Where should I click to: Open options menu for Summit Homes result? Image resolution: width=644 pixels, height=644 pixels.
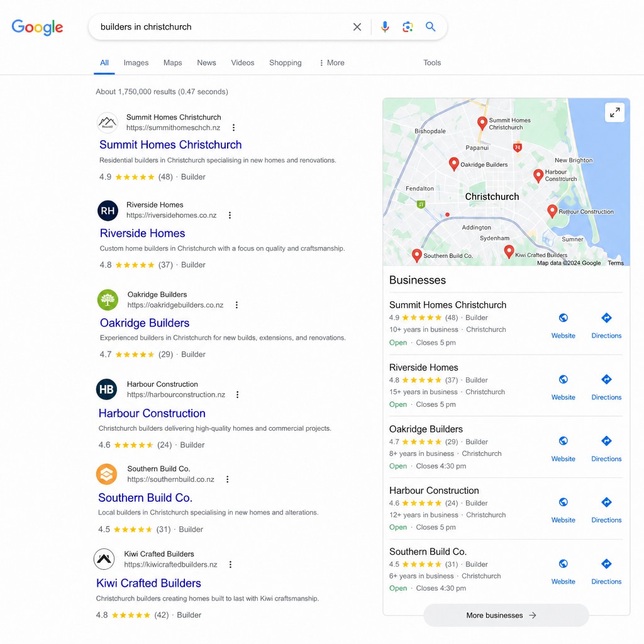point(233,128)
